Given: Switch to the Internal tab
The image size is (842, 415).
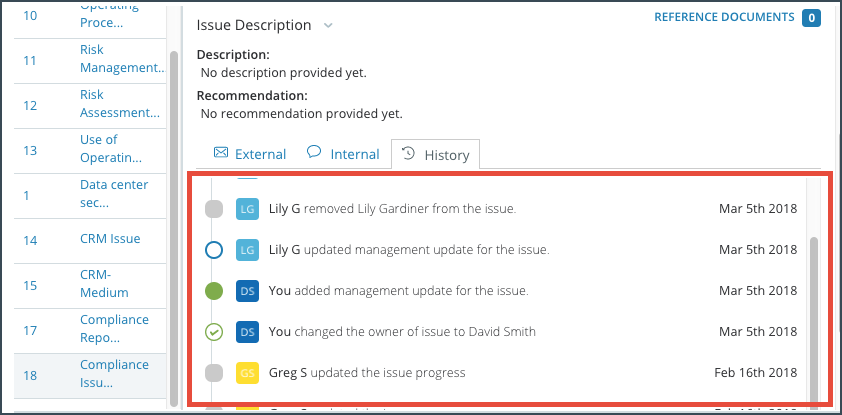Looking at the screenshot, I should [343, 155].
